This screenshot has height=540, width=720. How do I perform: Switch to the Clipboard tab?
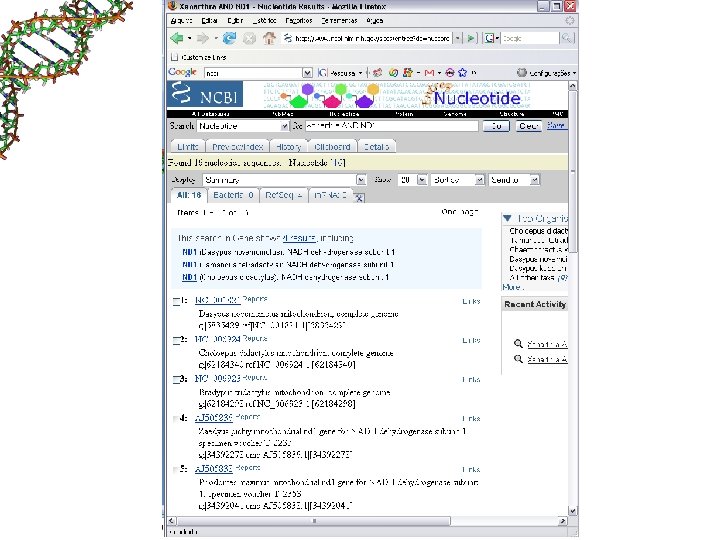[332, 146]
